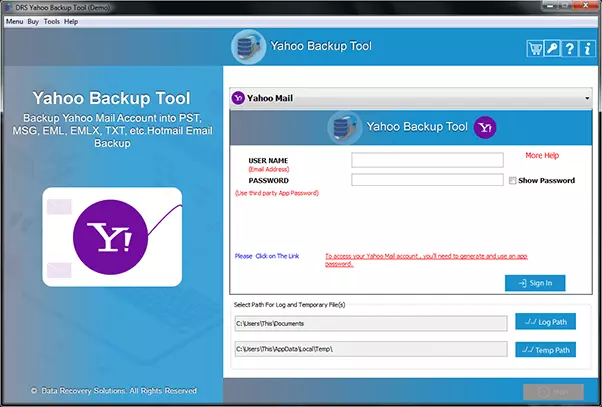
Task: Open the Buy menu
Action: point(33,22)
